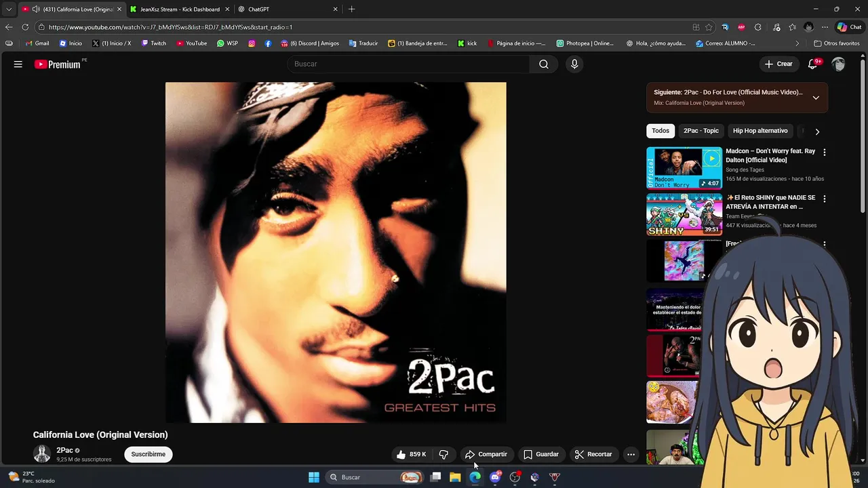The width and height of the screenshot is (868, 488).
Task: Click the Windows taskbar Buscar search box
Action: 374,477
